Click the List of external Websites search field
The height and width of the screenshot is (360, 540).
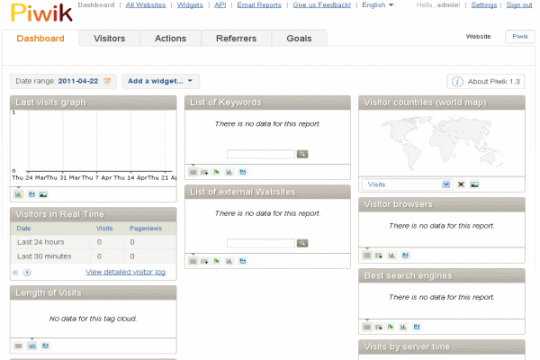pos(261,243)
